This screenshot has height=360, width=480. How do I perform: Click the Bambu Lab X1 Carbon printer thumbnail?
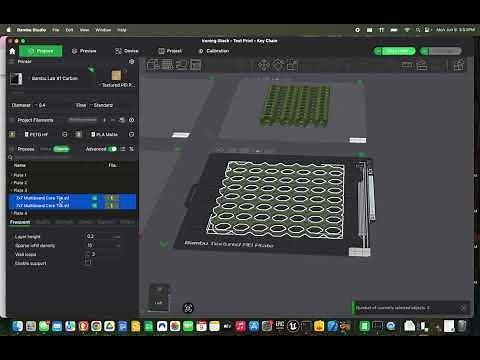click(x=16, y=79)
